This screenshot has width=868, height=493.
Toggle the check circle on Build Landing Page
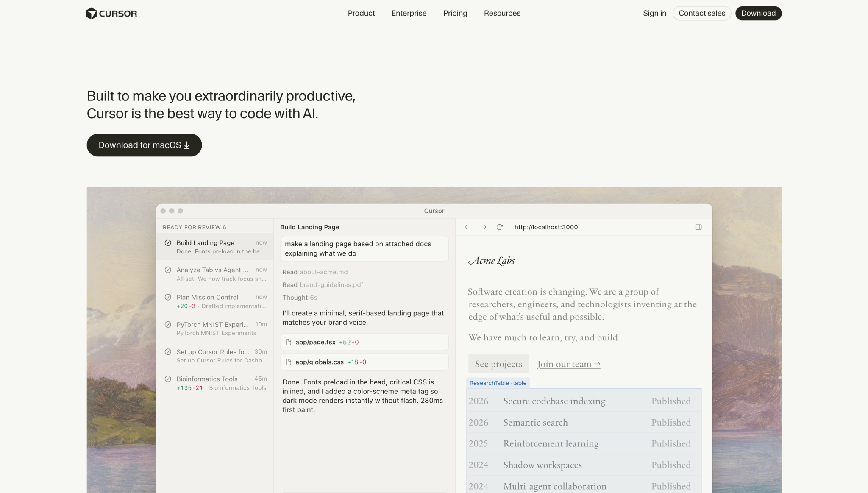[168, 242]
